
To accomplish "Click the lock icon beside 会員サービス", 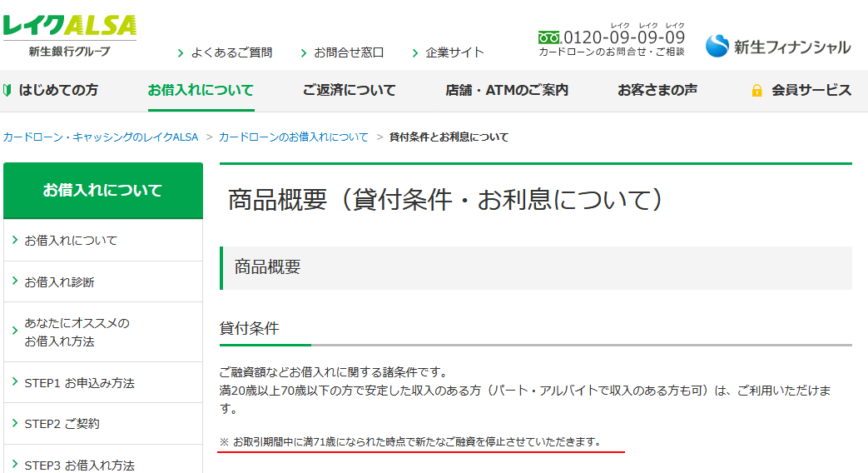I will pos(756,90).
